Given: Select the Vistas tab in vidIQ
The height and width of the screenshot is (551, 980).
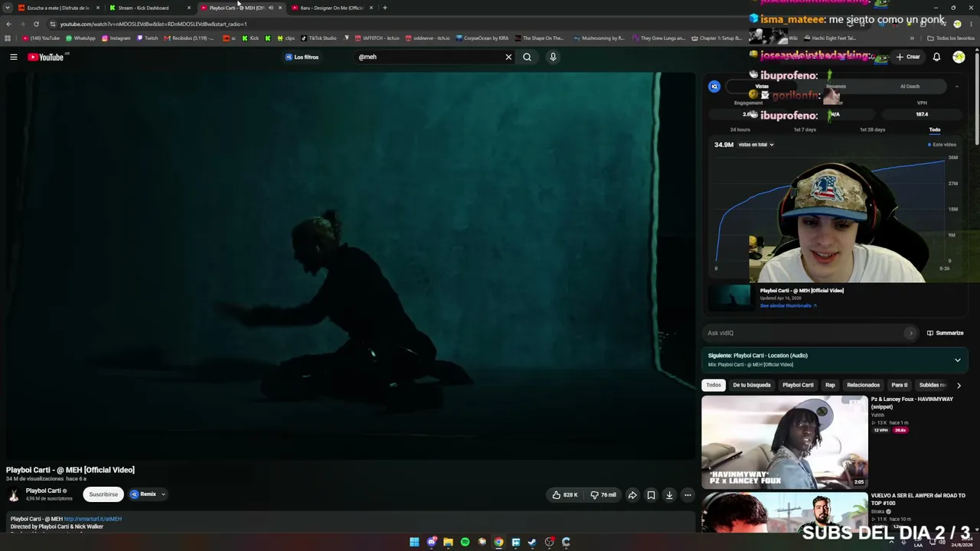Looking at the screenshot, I should click(762, 86).
